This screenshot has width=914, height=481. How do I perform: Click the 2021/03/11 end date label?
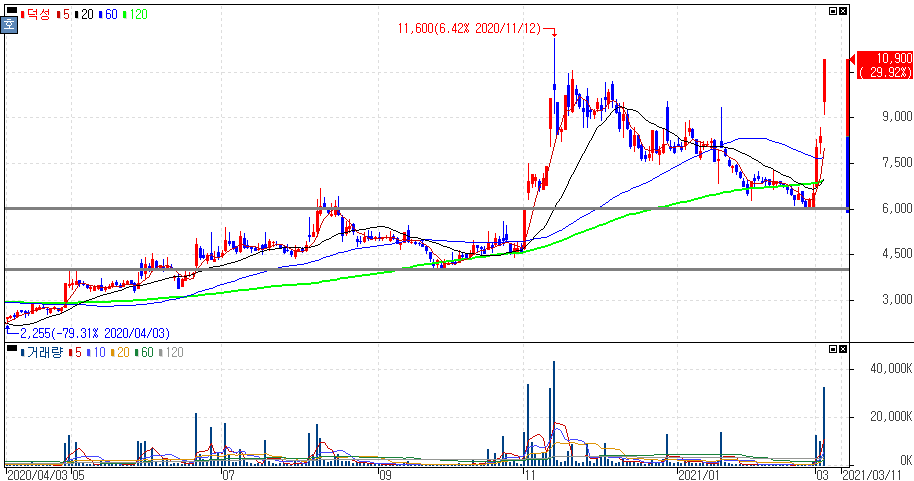click(x=873, y=475)
